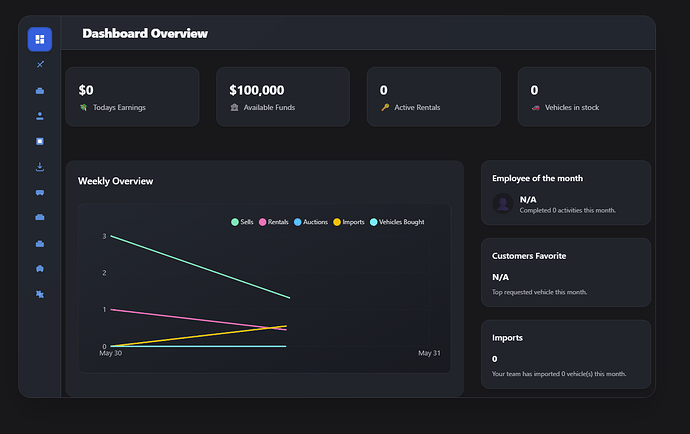690x434 pixels.
Task: Open the Customers Favorite panel
Action: pos(565,272)
